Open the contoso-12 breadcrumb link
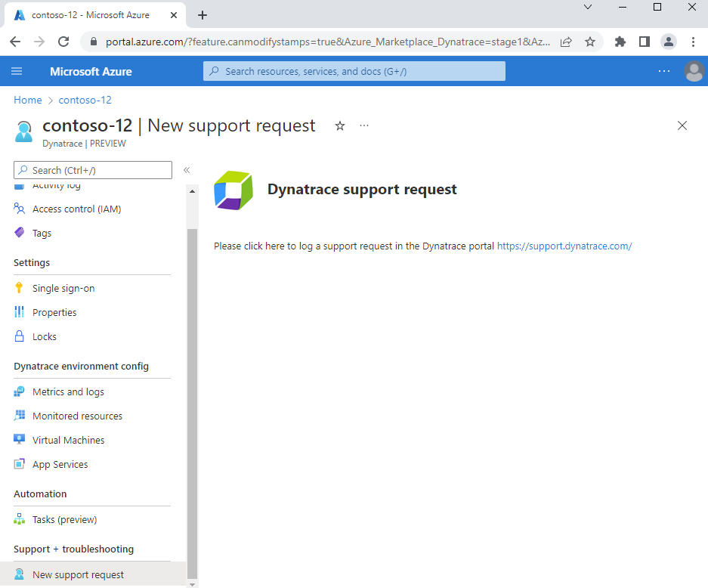The width and height of the screenshot is (708, 588). (x=85, y=100)
